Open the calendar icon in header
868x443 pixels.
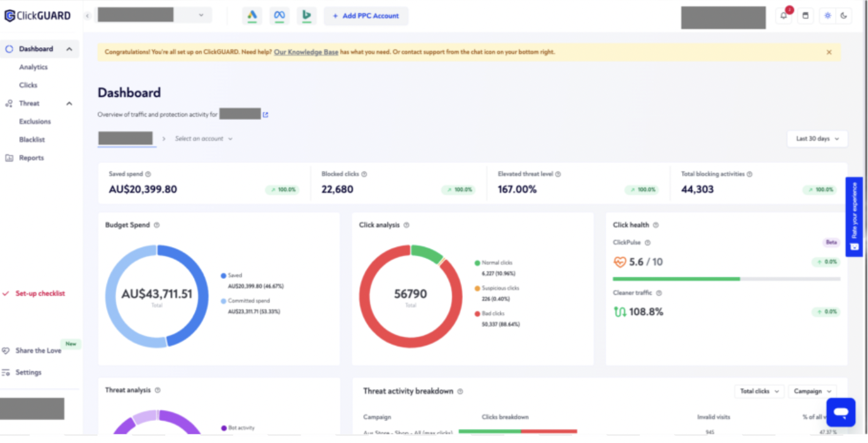(806, 16)
